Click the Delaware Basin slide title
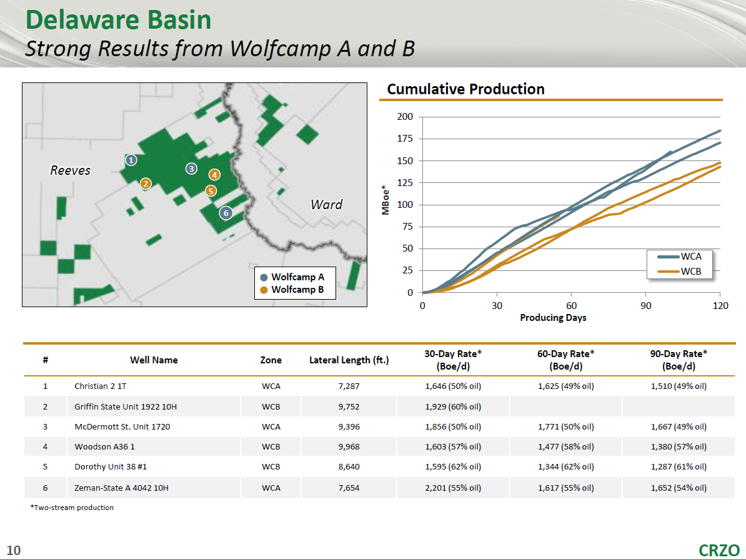Screen dimensions: 746x560 point(118,21)
